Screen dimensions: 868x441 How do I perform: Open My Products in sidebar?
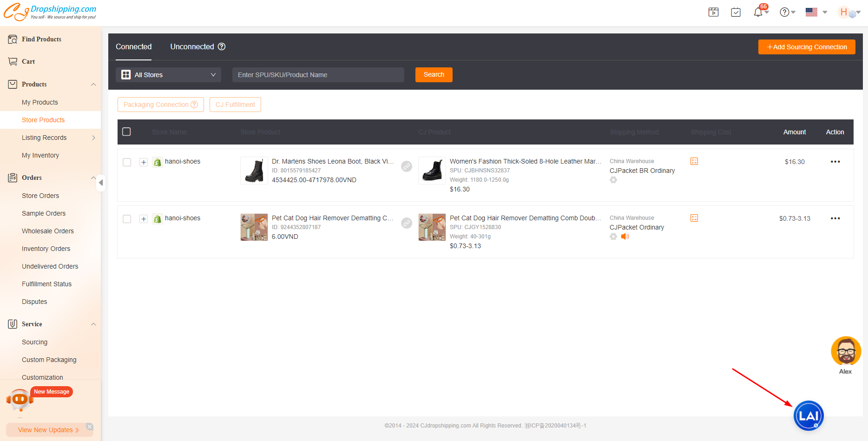[x=40, y=102]
